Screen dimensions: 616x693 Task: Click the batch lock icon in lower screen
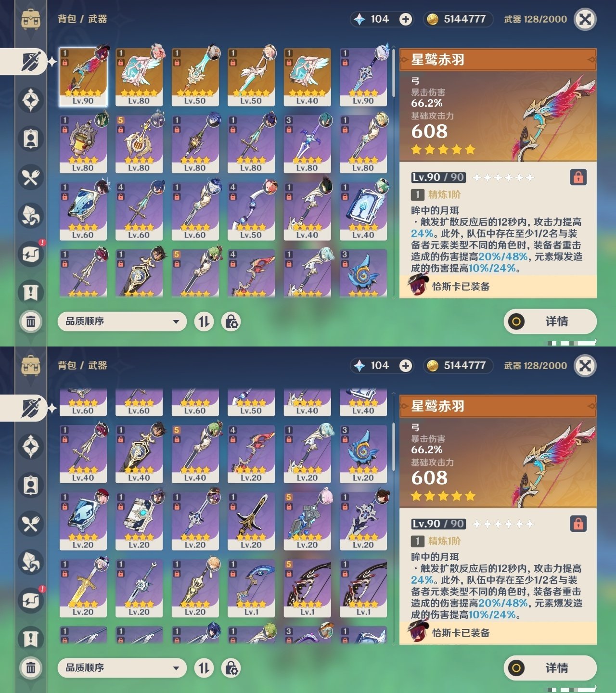(x=231, y=667)
